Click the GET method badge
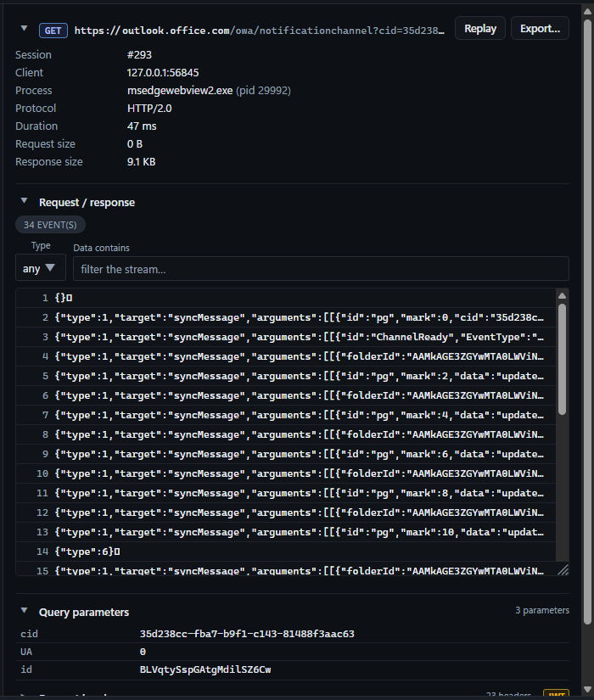Viewport: 594px width, 700px height. (x=53, y=31)
